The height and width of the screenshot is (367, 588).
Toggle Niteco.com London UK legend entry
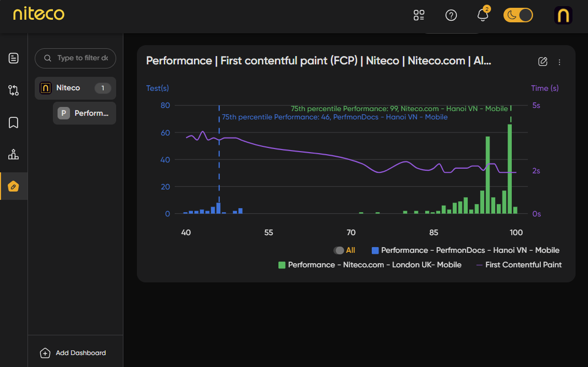(x=370, y=265)
